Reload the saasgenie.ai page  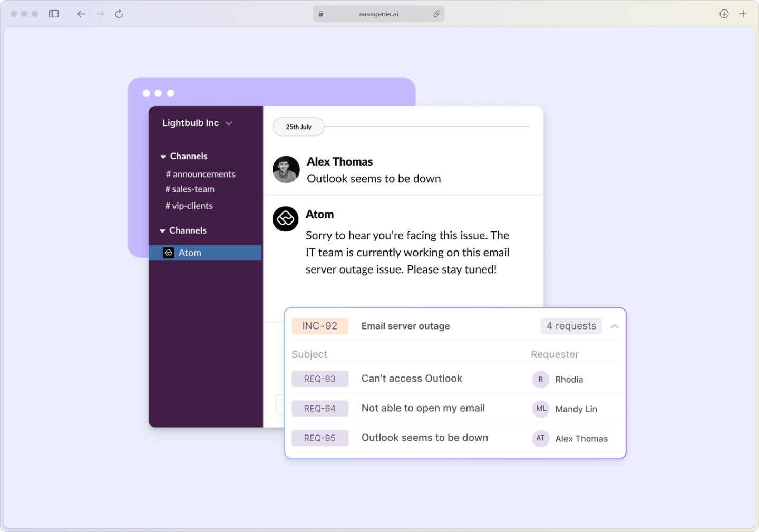coord(119,14)
